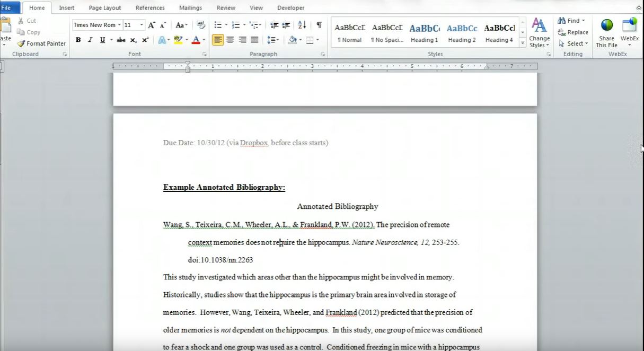This screenshot has height=351, width=644.
Task: Open the Clipboard pane launcher
Action: coord(65,55)
